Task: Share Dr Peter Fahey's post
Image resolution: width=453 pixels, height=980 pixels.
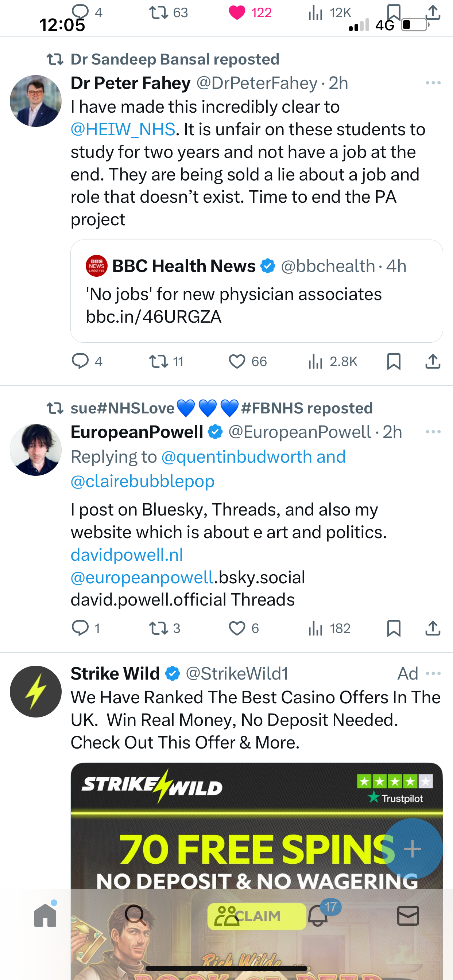Action: 433,361
